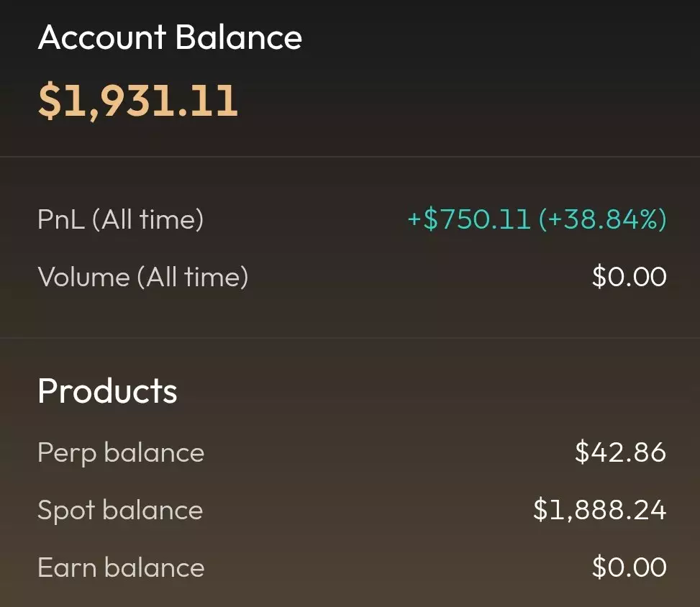Click the Account Balance heading
The width and height of the screenshot is (700, 607).
(170, 37)
